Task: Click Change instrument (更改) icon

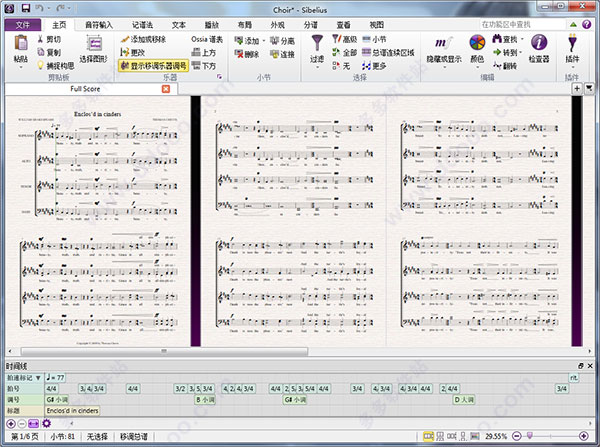Action: click(x=124, y=52)
